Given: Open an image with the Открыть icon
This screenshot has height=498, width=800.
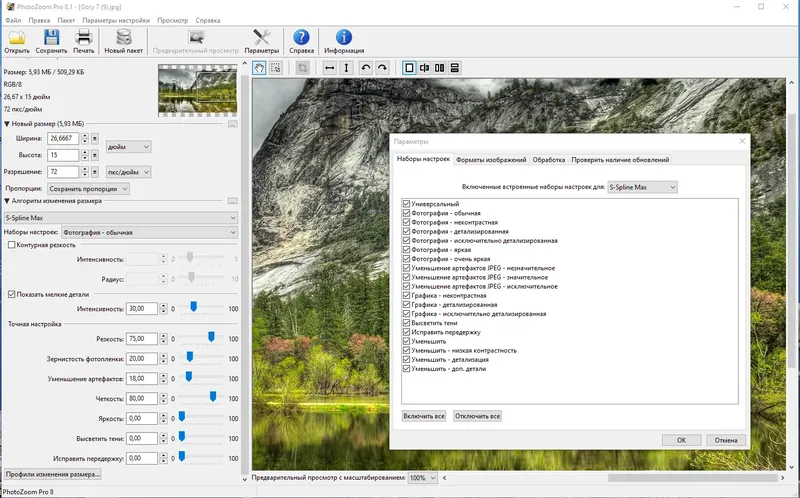Looking at the screenshot, I should [17, 41].
